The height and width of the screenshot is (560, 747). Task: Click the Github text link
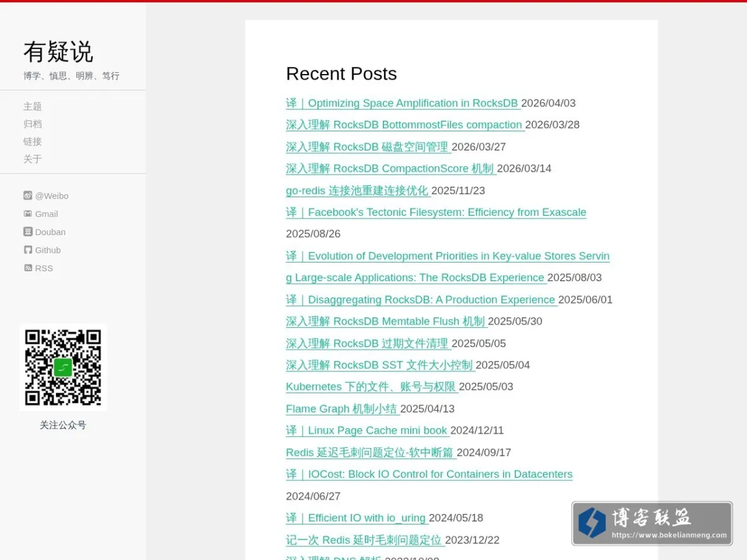point(48,250)
